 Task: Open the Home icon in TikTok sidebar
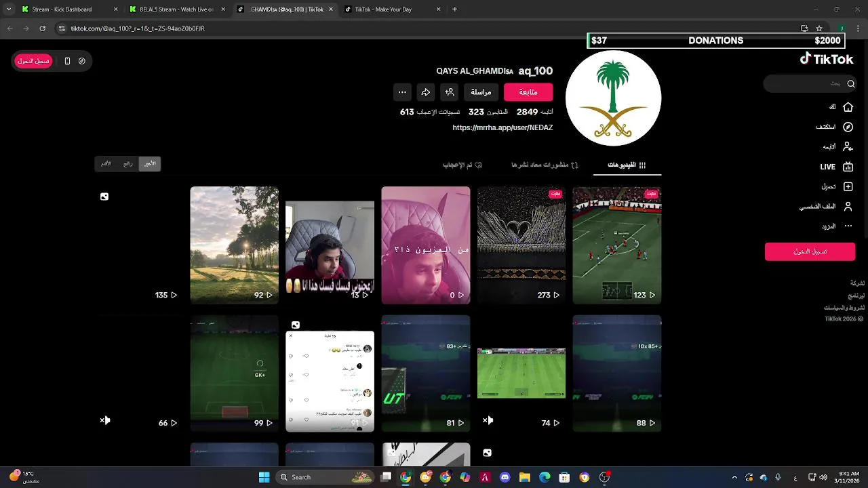point(848,107)
